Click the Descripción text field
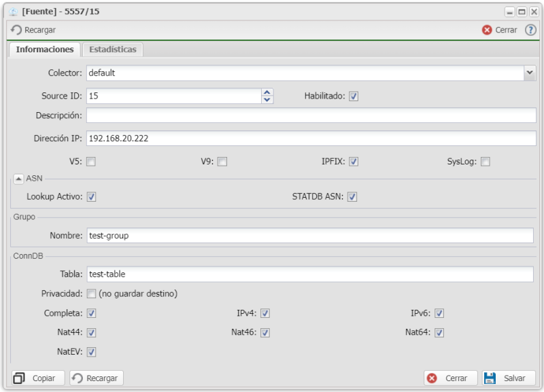 310,115
